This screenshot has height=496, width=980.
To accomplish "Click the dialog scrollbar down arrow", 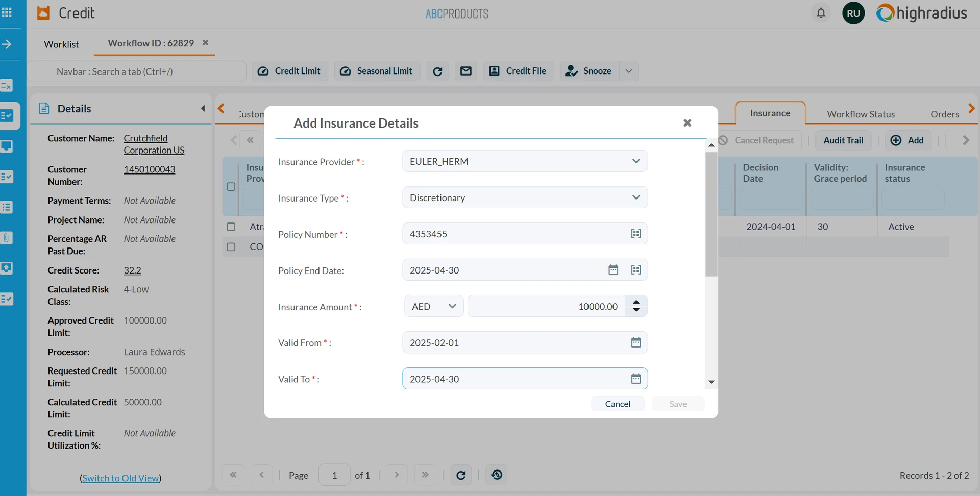I will 712,382.
